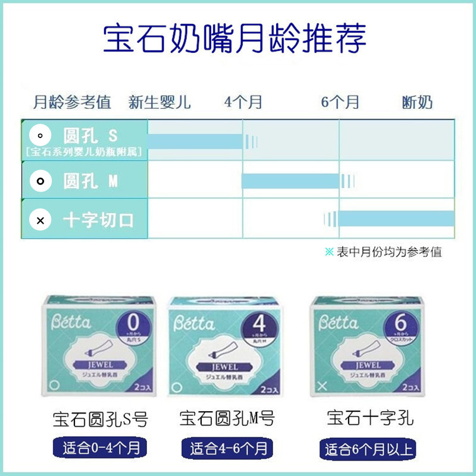The width and height of the screenshot is (476, 476).
Task: Click the X mark on third box
Action: click(322, 386)
